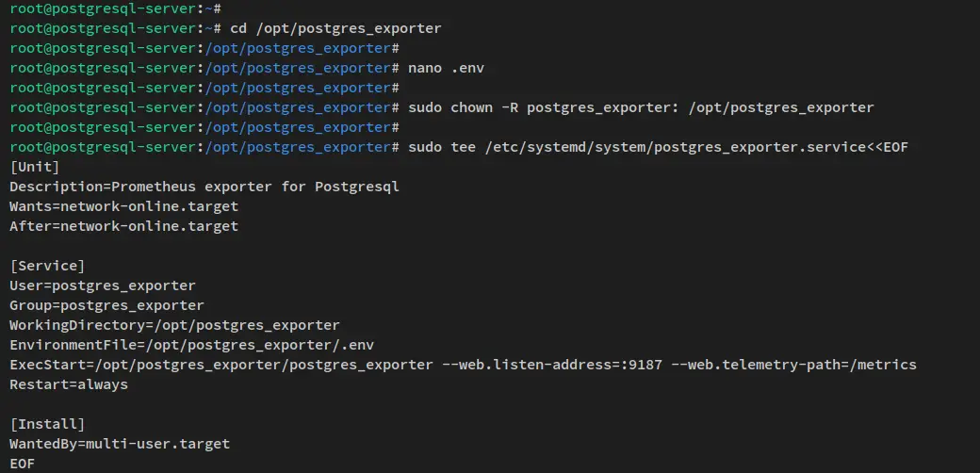Click the 'nano .env' command
This screenshot has width=980, height=473.
446,68
